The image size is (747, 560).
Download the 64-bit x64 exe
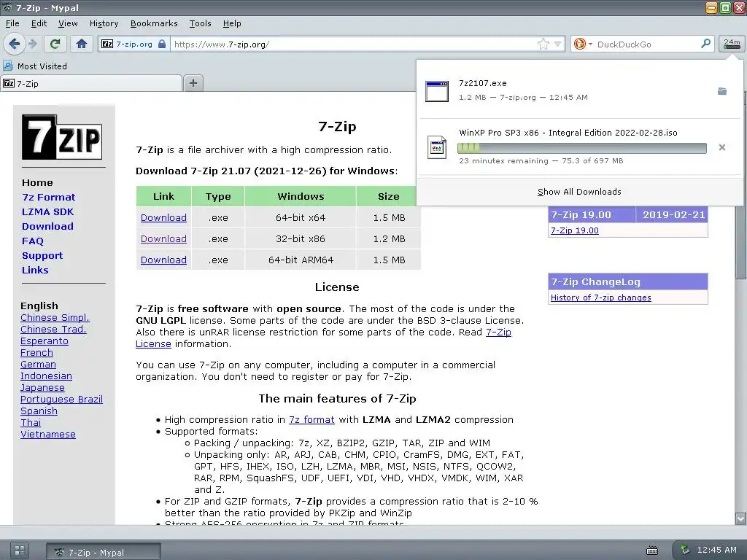[x=163, y=217]
